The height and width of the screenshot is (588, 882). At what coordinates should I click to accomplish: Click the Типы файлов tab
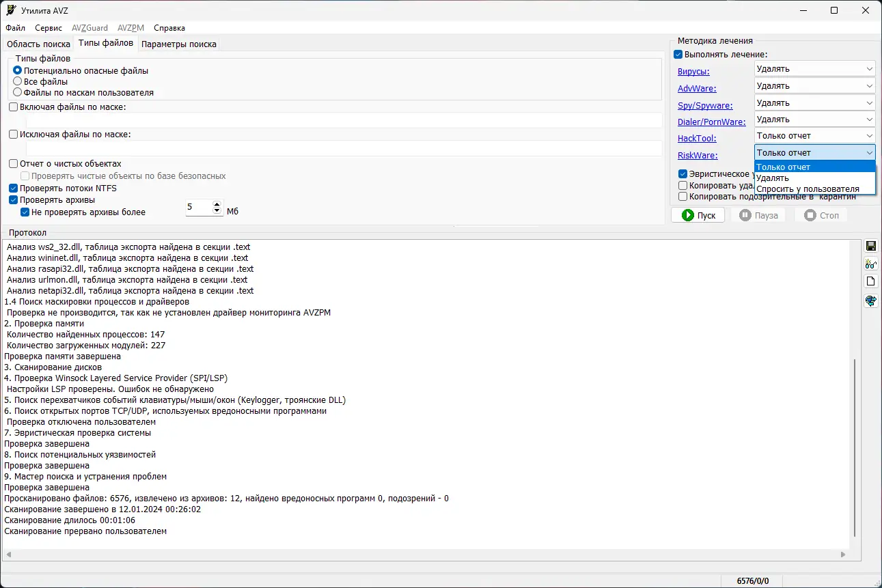(106, 43)
